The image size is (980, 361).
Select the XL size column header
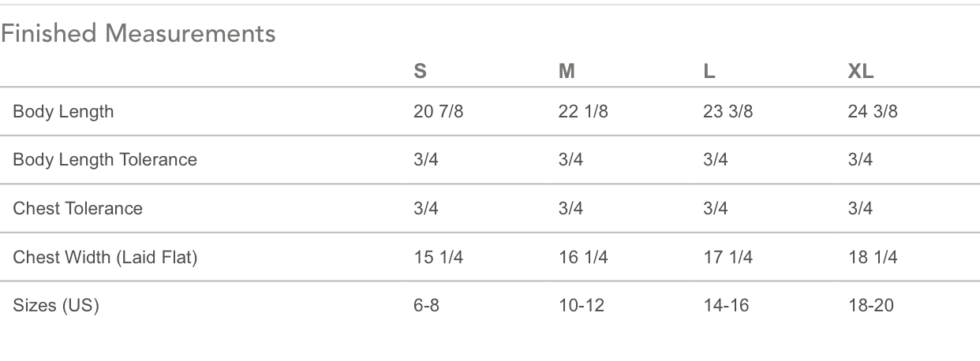[860, 71]
